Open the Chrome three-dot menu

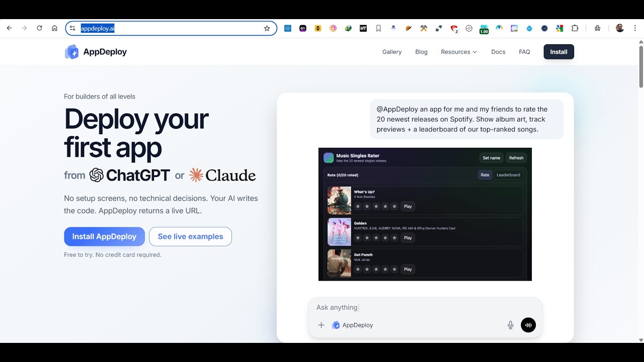click(635, 28)
